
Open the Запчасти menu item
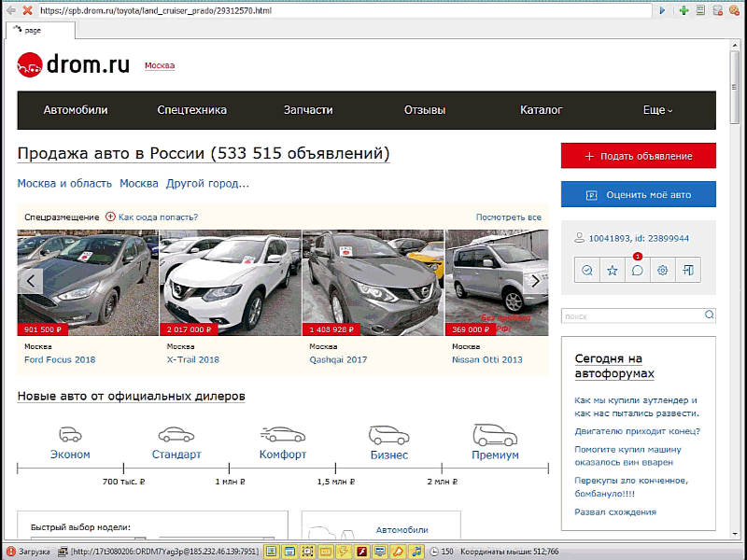(308, 110)
